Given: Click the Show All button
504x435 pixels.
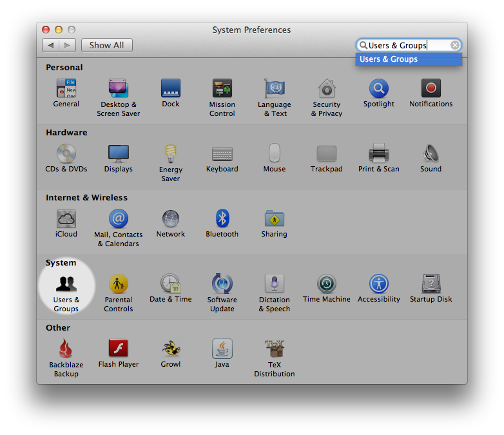Looking at the screenshot, I should (x=106, y=45).
